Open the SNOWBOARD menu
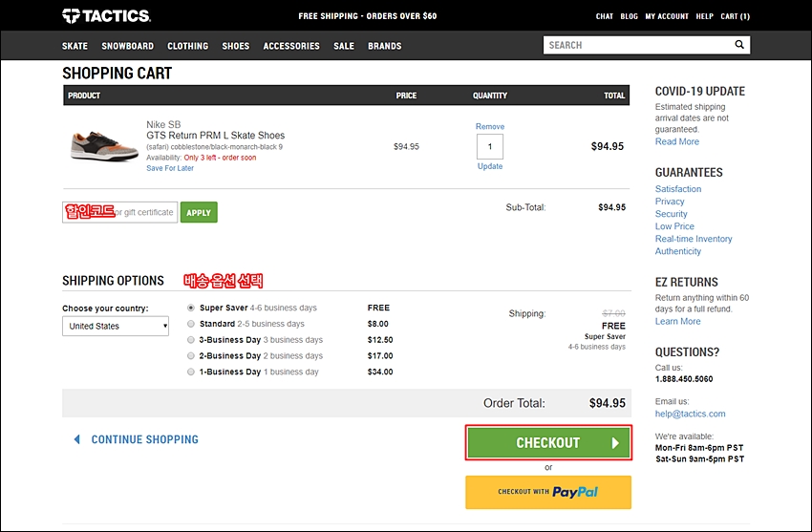812x532 pixels. click(x=127, y=46)
